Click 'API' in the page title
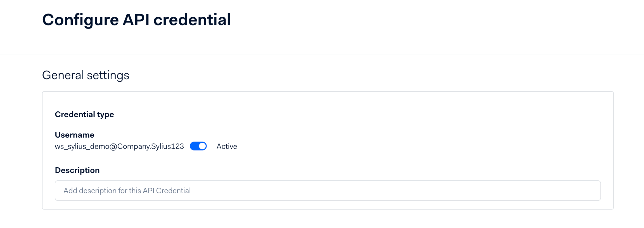 point(136,20)
